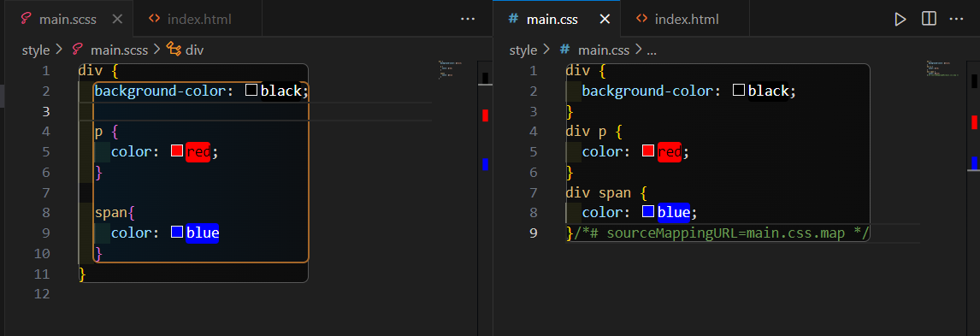Image resolution: width=980 pixels, height=336 pixels.
Task: Click 'black' value in main.css line 2
Action: (769, 91)
